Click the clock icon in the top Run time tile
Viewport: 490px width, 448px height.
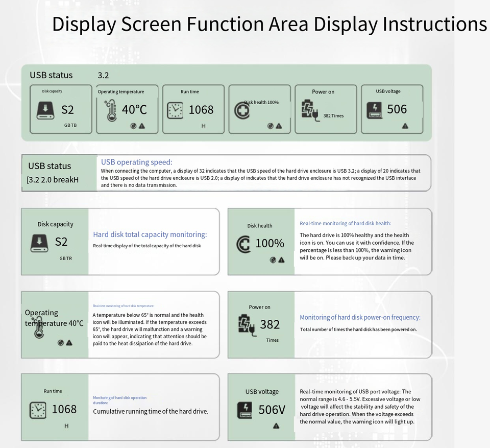tap(175, 110)
